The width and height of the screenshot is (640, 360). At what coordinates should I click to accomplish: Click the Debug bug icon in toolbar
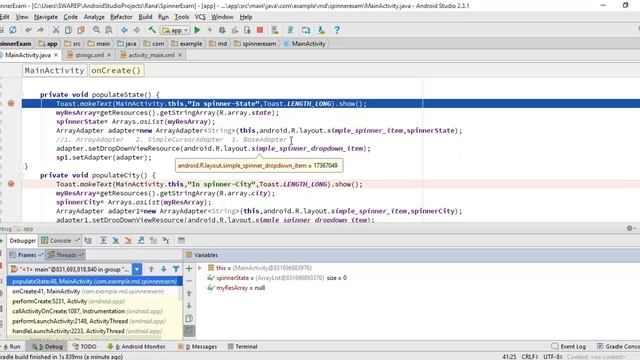click(x=222, y=30)
